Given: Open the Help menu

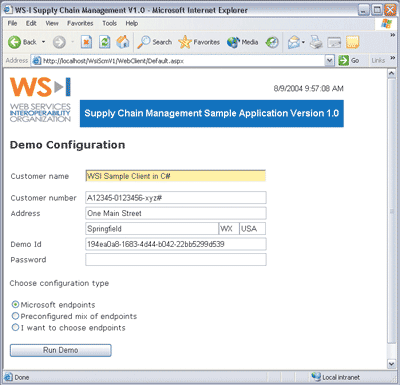Looking at the screenshot, I should coord(132,23).
